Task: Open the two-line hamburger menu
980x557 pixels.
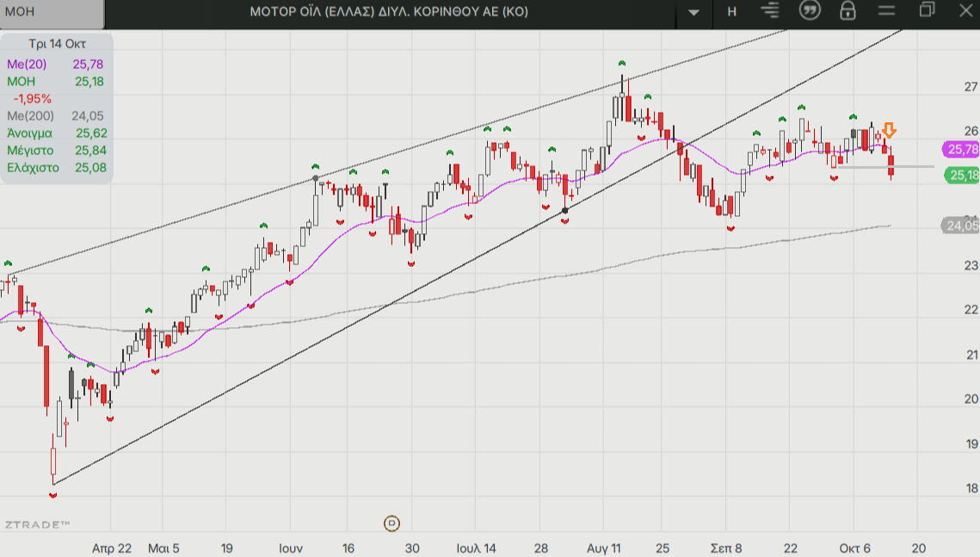Action: pyautogui.click(x=887, y=11)
